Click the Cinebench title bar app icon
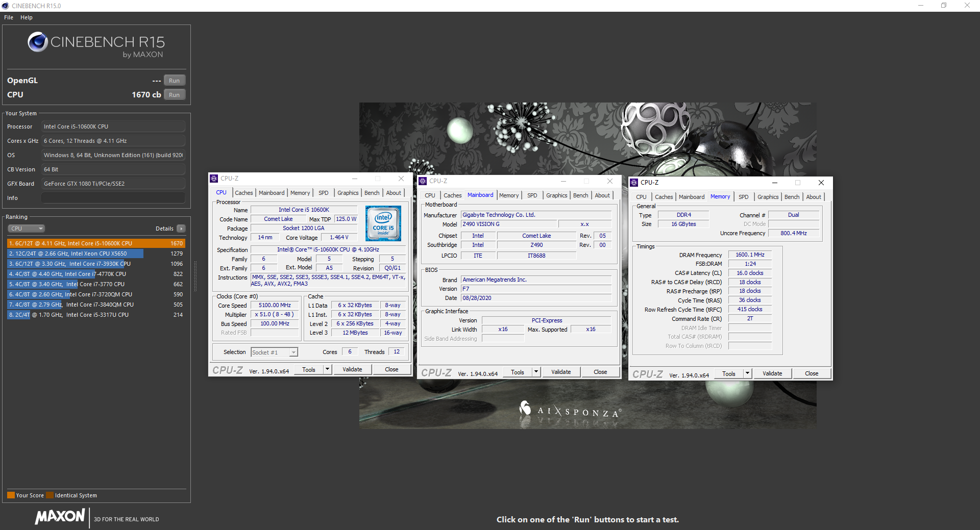 (x=6, y=6)
